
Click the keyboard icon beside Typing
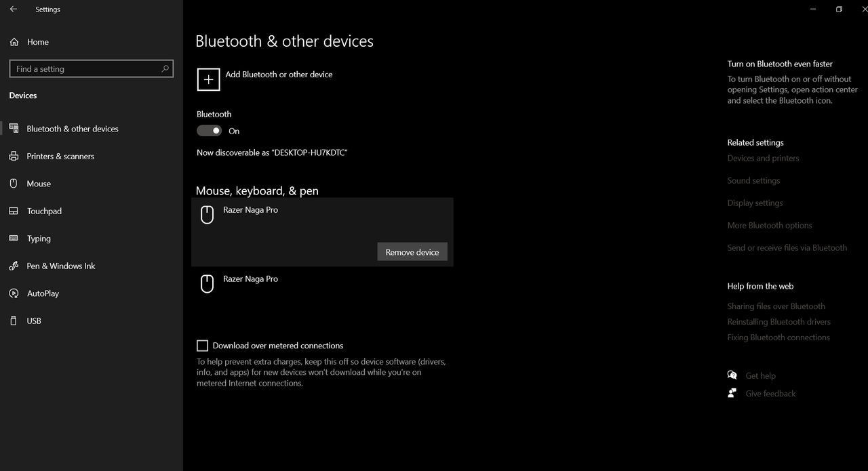(14, 239)
